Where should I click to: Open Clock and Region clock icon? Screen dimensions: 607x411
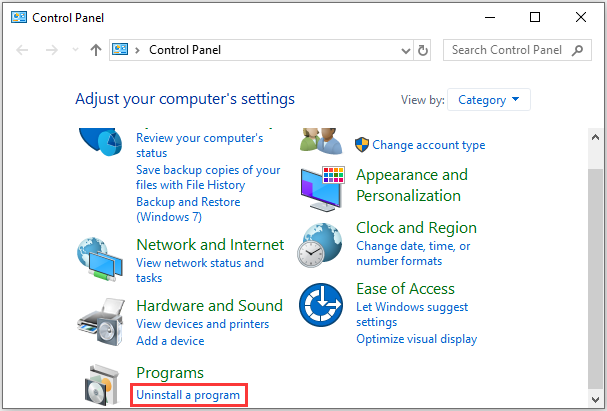(322, 245)
